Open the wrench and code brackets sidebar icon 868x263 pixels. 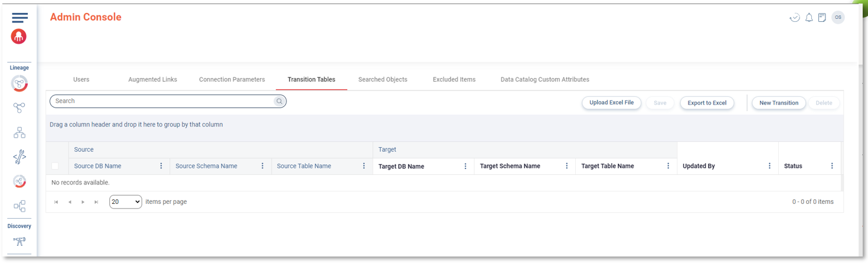pyautogui.click(x=19, y=157)
